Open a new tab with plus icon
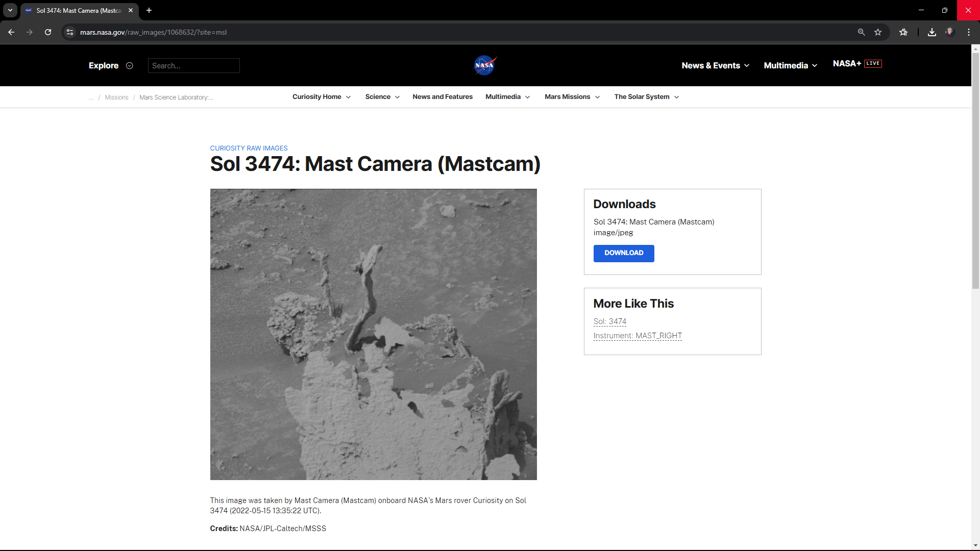980x551 pixels. pyautogui.click(x=149, y=10)
